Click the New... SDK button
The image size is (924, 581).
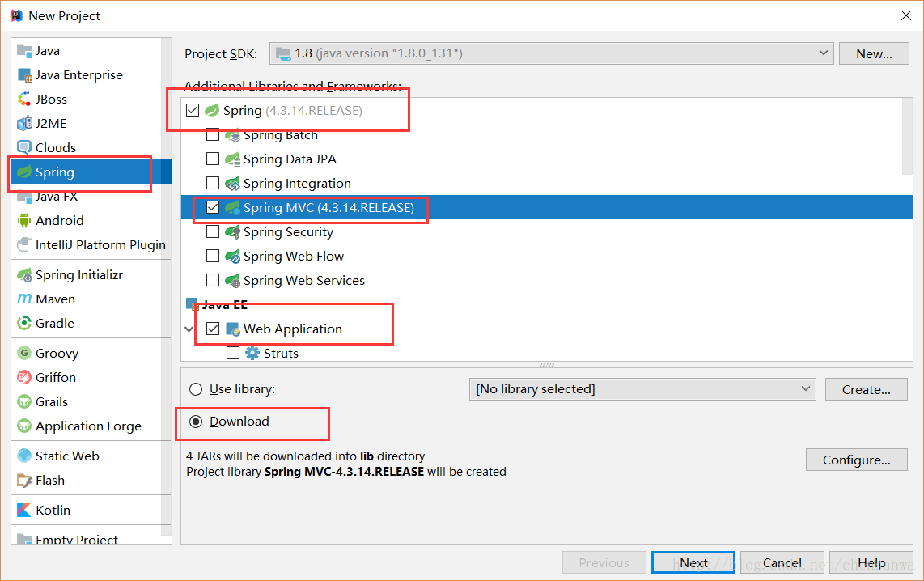(874, 53)
